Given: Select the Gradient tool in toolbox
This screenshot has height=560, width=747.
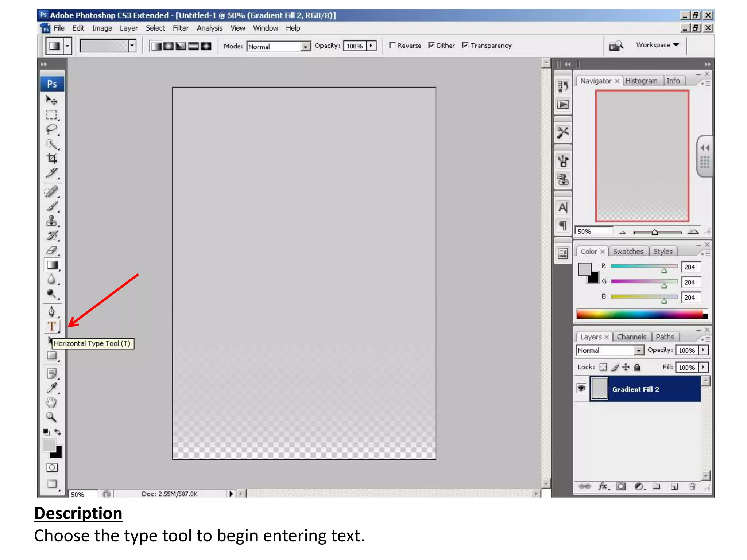Looking at the screenshot, I should [52, 265].
